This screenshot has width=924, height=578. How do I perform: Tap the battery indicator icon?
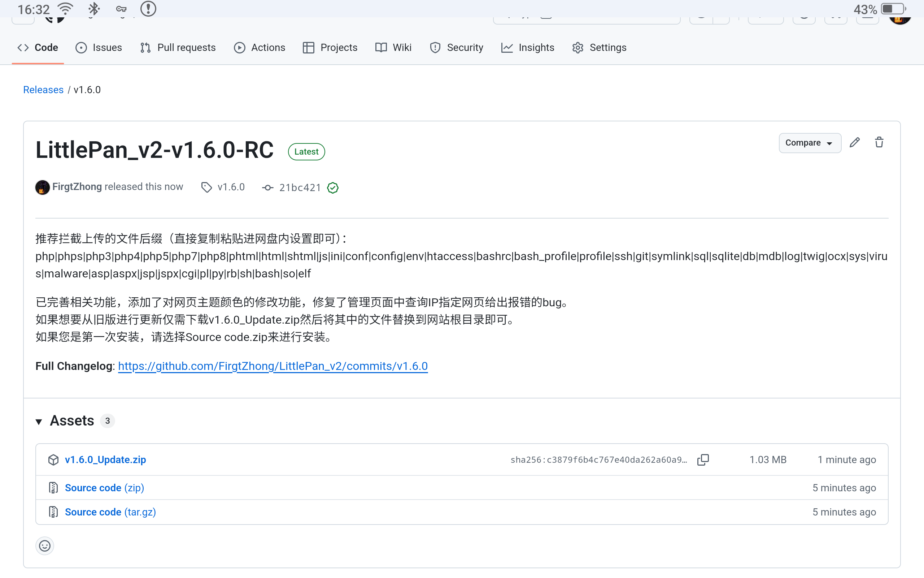pos(893,9)
